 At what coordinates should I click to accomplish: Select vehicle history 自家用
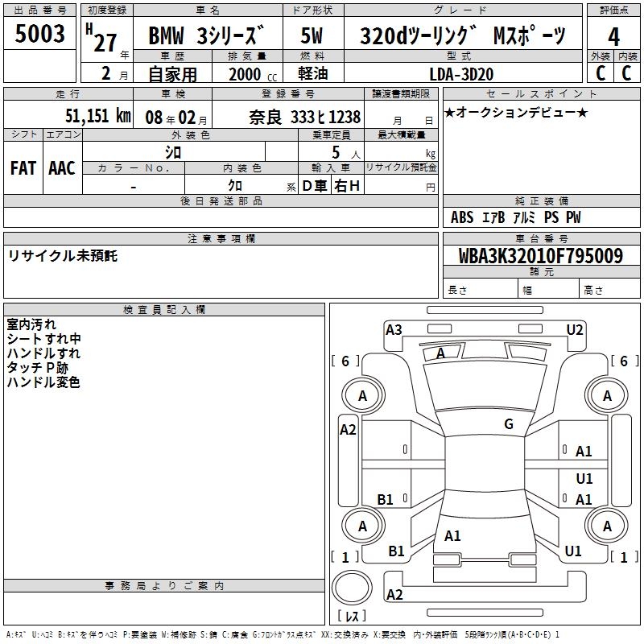pyautogui.click(x=172, y=74)
